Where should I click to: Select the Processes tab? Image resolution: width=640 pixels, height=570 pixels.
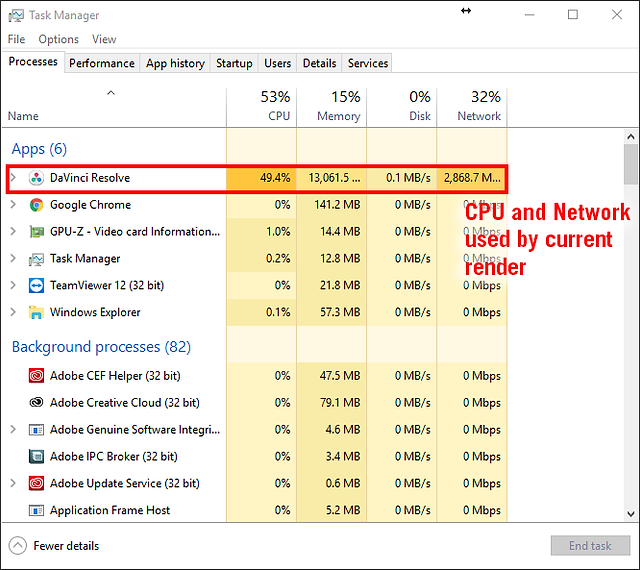tap(33, 62)
